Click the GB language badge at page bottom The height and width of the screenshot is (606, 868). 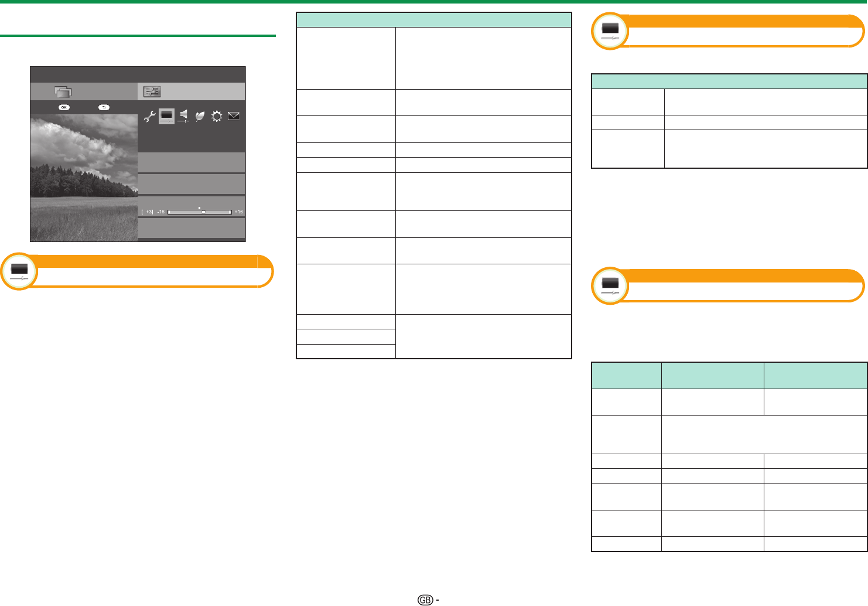(426, 600)
